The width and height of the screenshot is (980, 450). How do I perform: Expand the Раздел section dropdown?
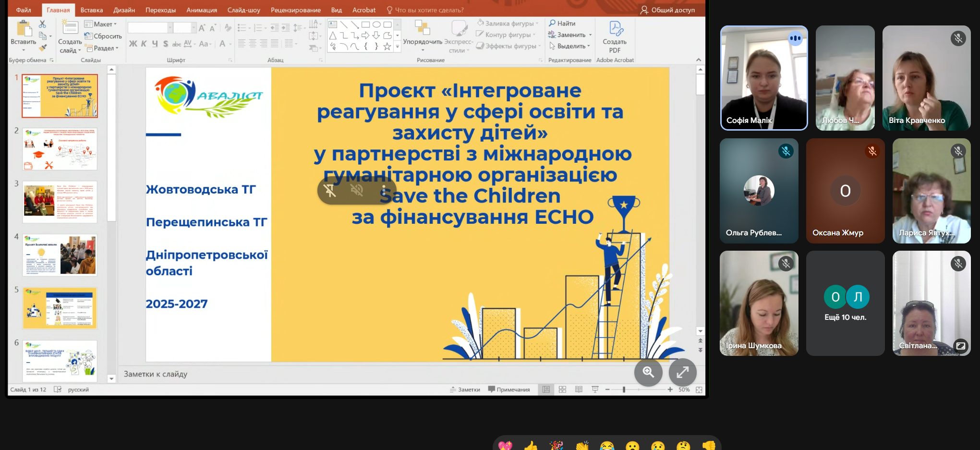pyautogui.click(x=102, y=48)
